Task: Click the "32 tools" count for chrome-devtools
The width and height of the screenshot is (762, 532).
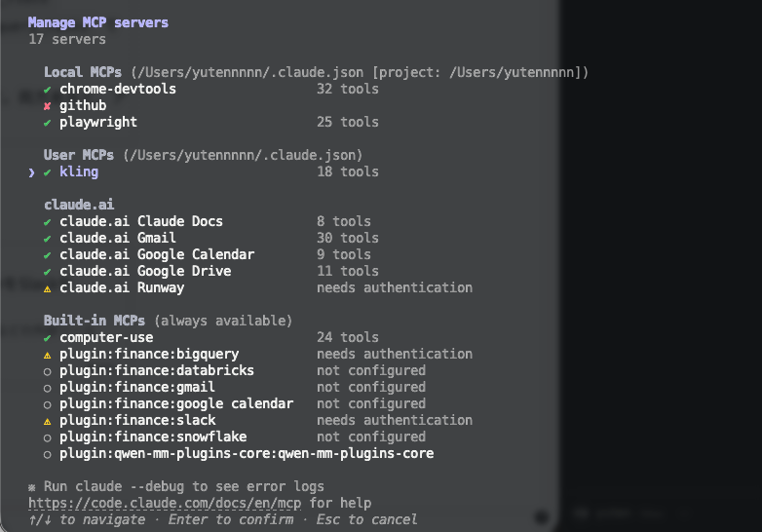Action: tap(348, 89)
